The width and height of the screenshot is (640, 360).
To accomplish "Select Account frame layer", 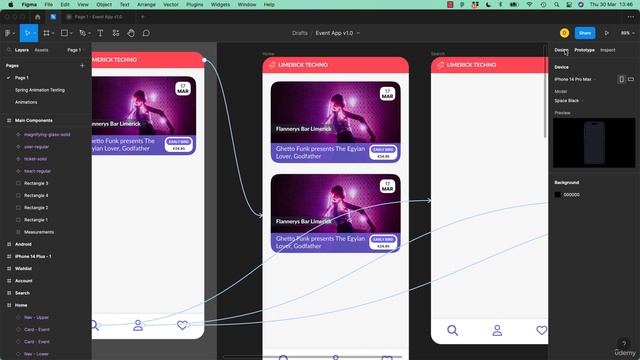I will 24,281.
